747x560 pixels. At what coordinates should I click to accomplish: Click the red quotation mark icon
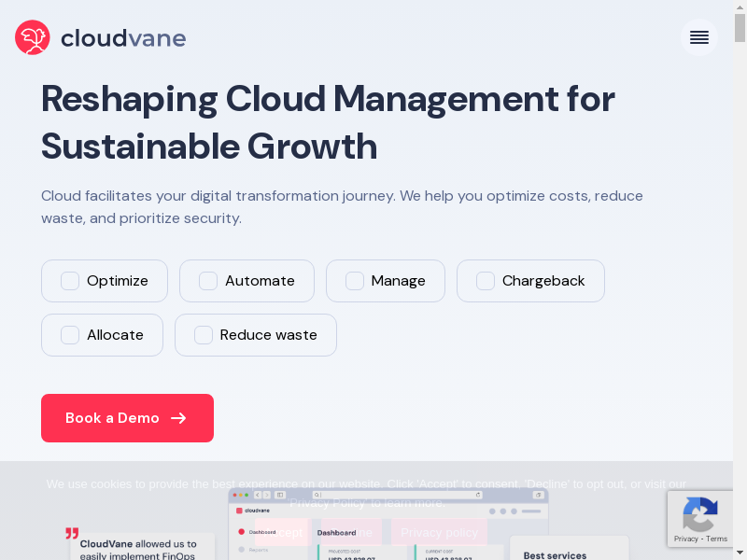click(x=72, y=534)
